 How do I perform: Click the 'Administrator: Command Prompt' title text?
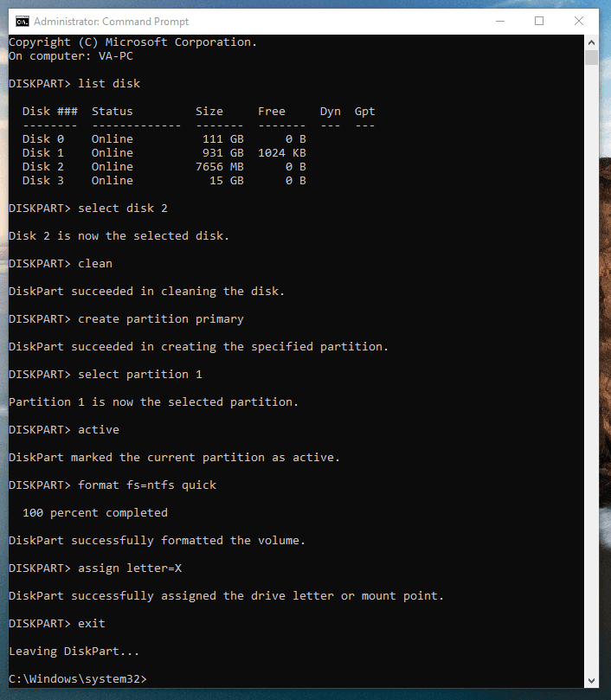point(112,22)
